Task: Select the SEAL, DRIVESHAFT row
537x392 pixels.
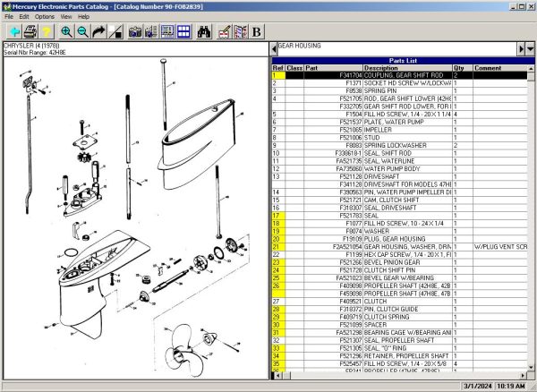Action: (x=400, y=209)
